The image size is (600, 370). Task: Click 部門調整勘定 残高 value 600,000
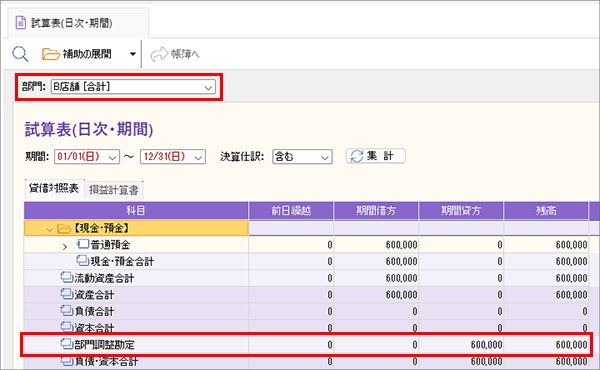pos(571,345)
